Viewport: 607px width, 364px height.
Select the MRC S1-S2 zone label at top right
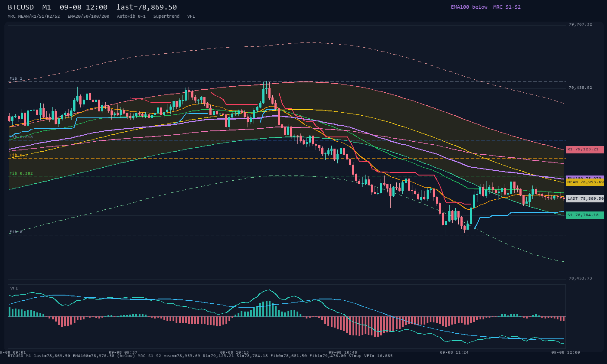point(507,7)
